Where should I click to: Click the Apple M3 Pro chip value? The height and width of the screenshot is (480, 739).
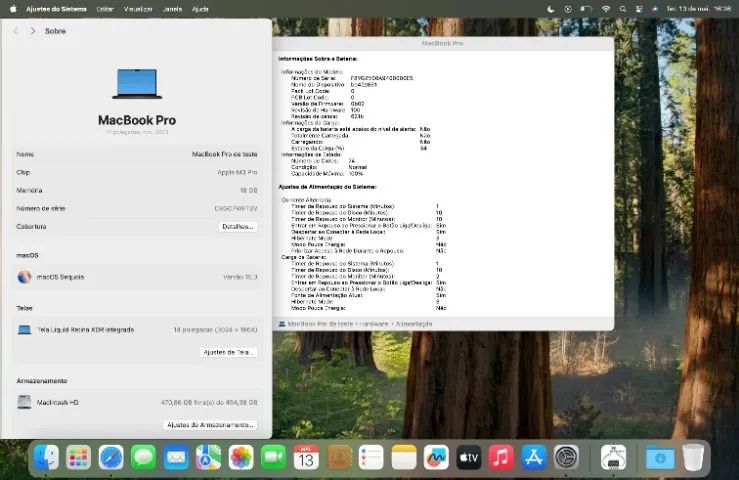click(x=237, y=173)
